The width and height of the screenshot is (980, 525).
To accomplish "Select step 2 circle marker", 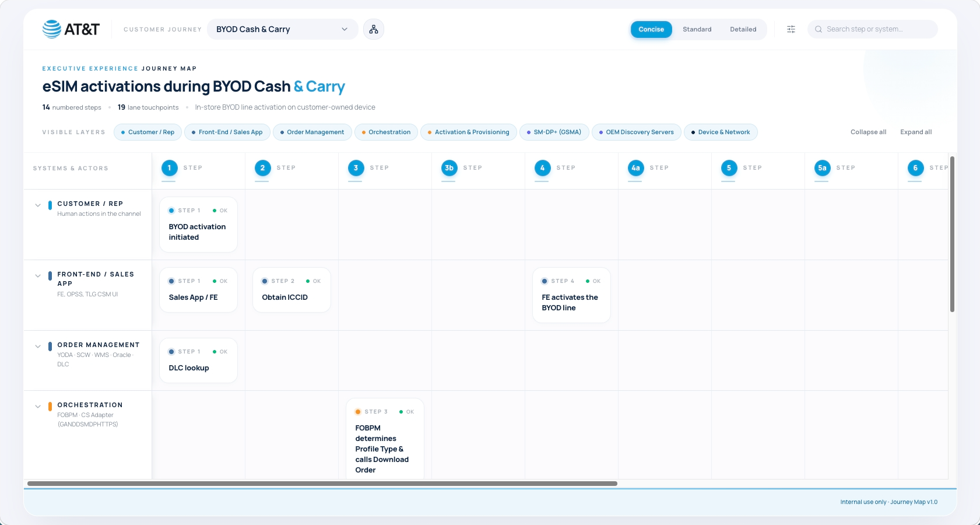I will [x=262, y=168].
